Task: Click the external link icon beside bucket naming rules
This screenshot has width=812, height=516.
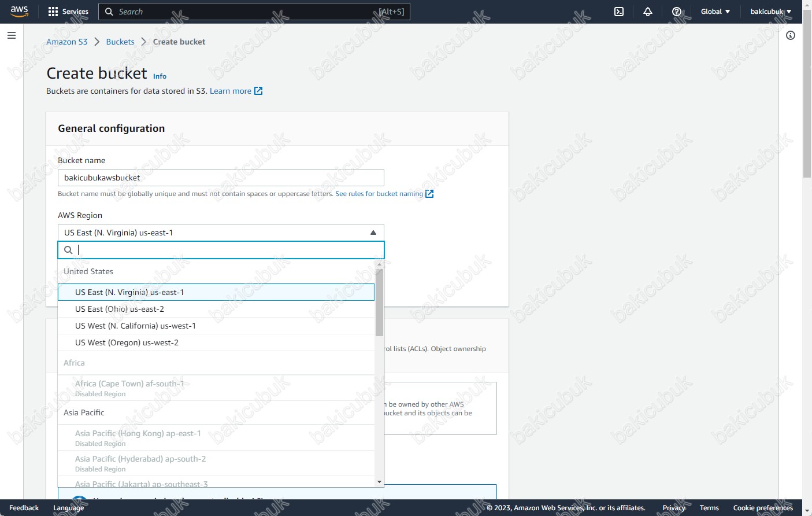Action: [429, 194]
